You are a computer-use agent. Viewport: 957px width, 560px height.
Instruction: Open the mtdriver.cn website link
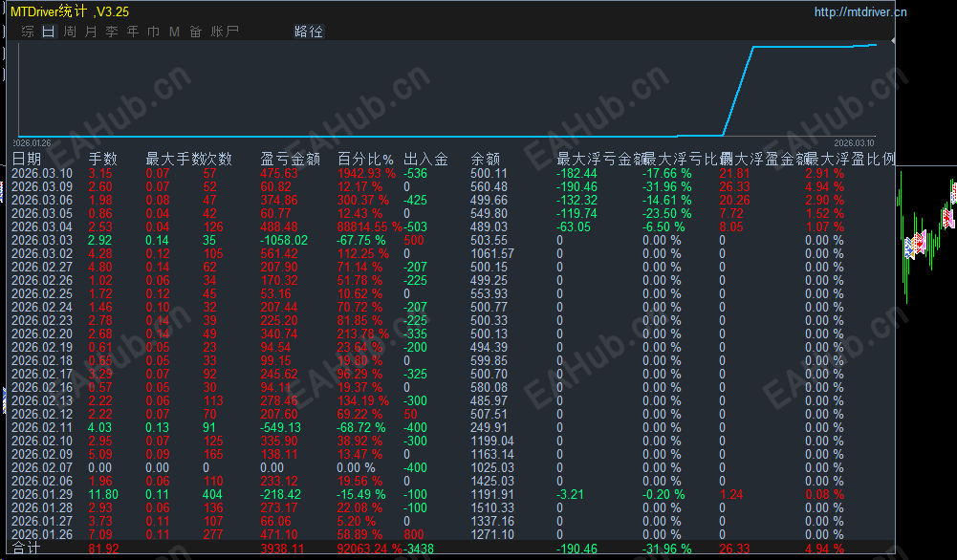860,12
